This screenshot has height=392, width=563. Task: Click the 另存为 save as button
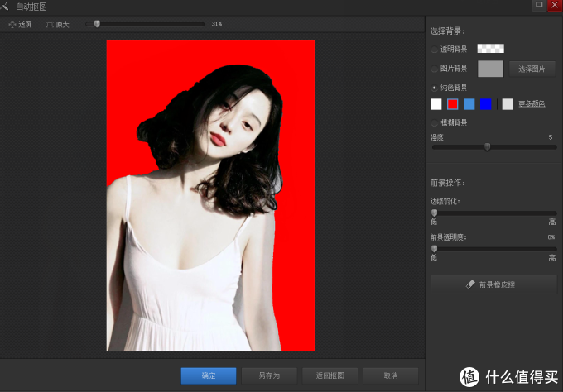[x=269, y=375]
